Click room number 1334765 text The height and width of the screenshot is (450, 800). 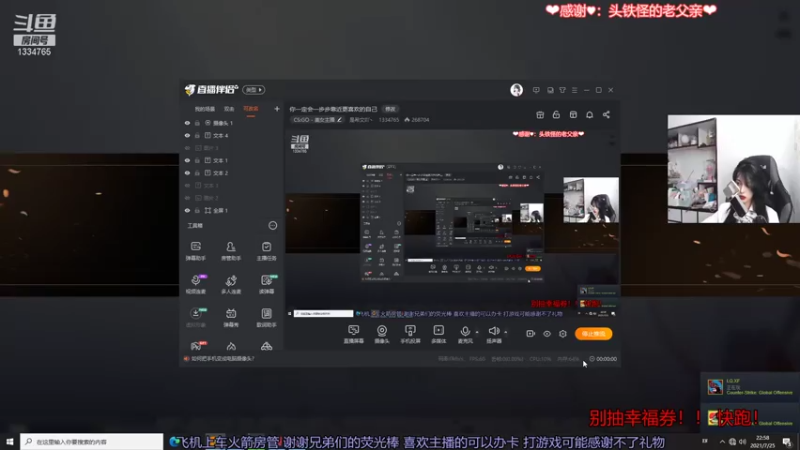point(389,120)
